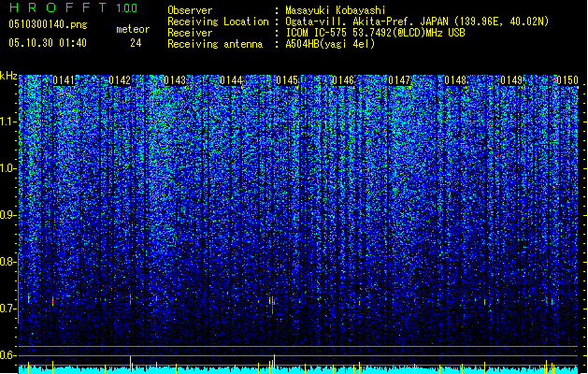The height and width of the screenshot is (374, 588).
Task: Select the meteor count 24
Action: click(136, 43)
